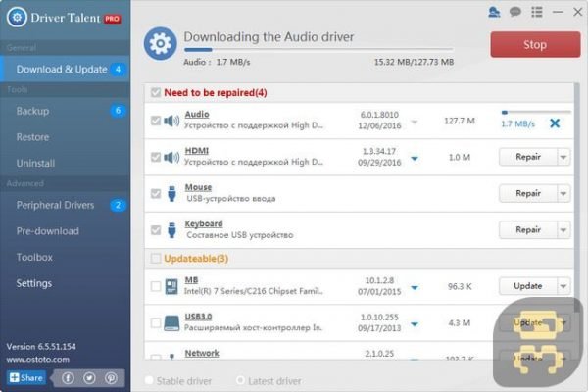Open the Network driver name link
Image resolution: width=588 pixels, height=392 pixels.
[202, 354]
